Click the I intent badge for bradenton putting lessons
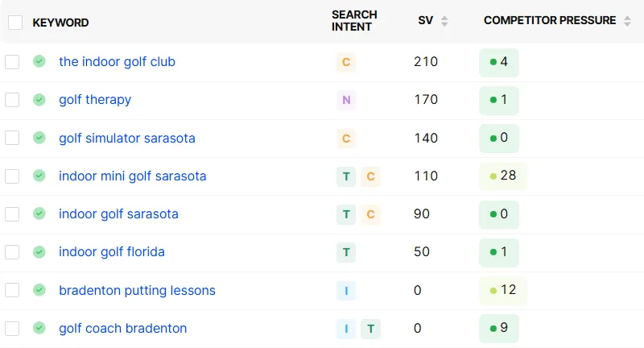Image resolution: width=644 pixels, height=348 pixels. [346, 291]
